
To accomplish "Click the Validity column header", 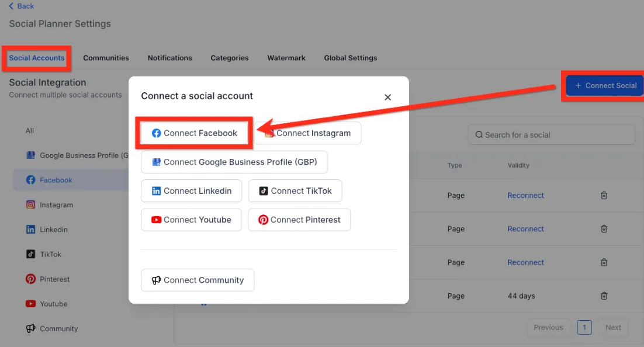I will coord(518,165).
